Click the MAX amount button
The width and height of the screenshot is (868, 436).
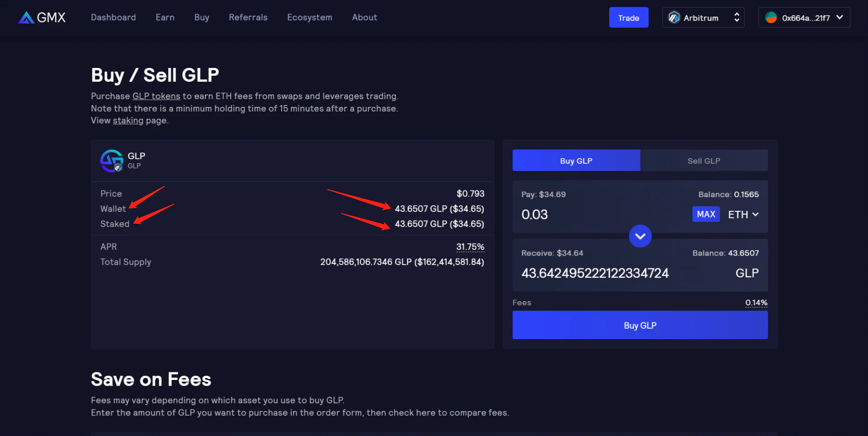[x=706, y=214]
